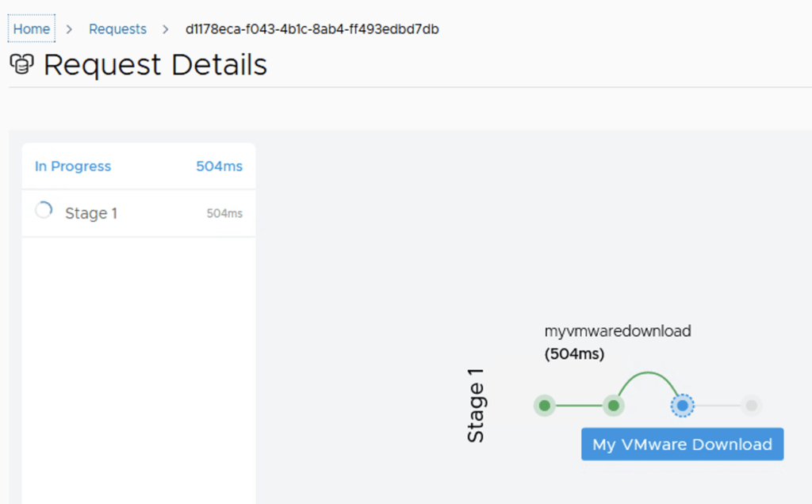Click the second green completed node
The height and width of the screenshot is (504, 812).
[x=613, y=406]
